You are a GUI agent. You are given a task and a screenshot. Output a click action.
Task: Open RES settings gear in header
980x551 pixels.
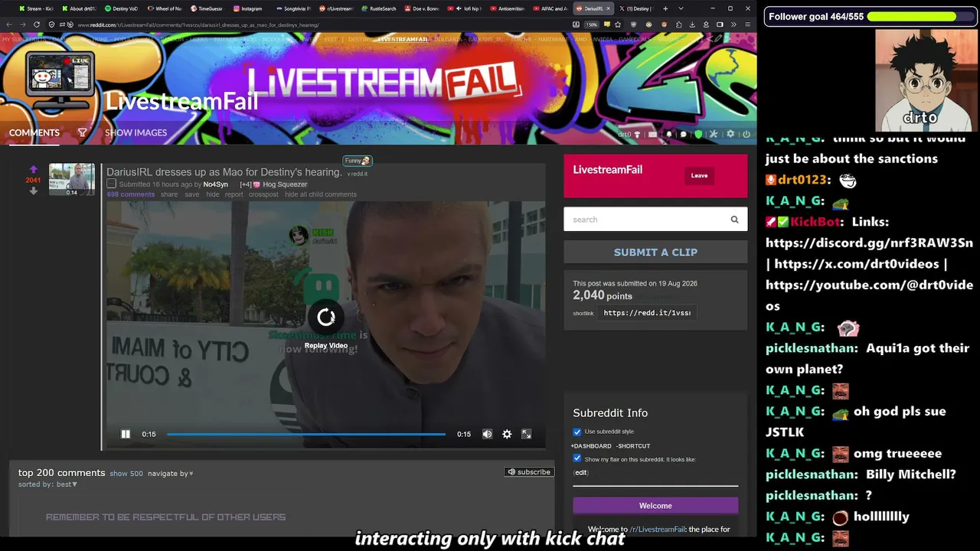coord(730,135)
